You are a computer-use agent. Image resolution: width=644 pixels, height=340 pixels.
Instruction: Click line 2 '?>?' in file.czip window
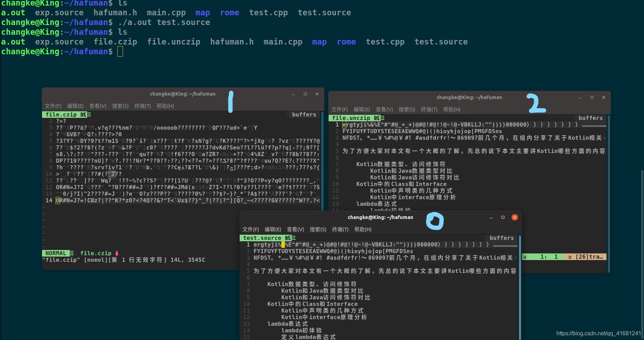pos(61,121)
